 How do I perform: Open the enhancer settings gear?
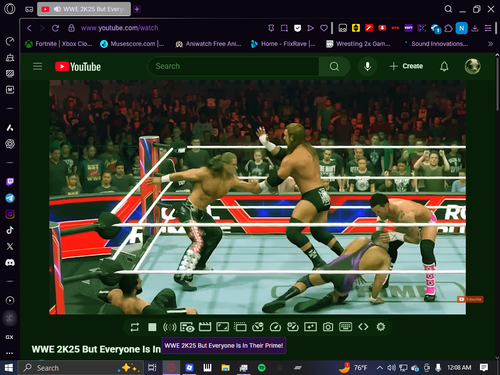tap(381, 327)
